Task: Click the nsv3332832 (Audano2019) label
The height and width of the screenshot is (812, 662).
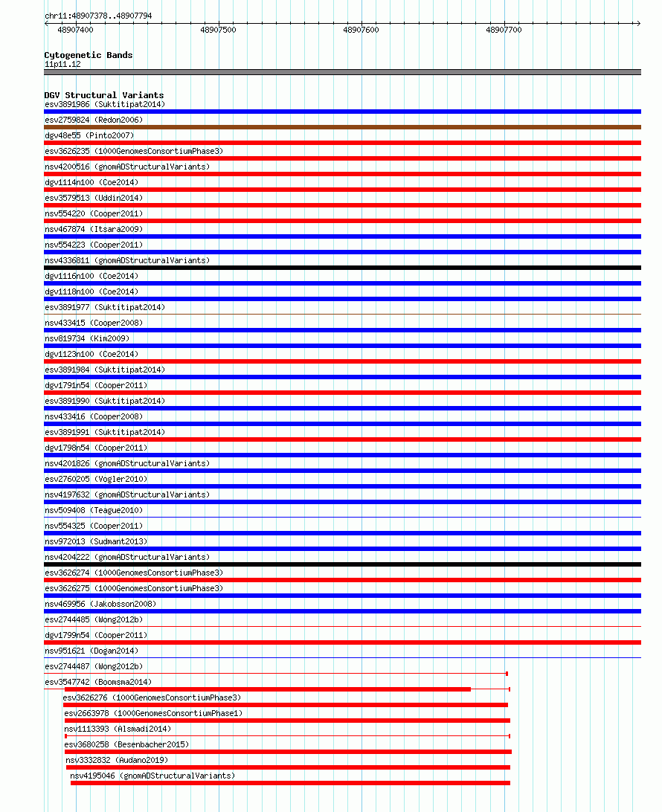Action: 117,760
